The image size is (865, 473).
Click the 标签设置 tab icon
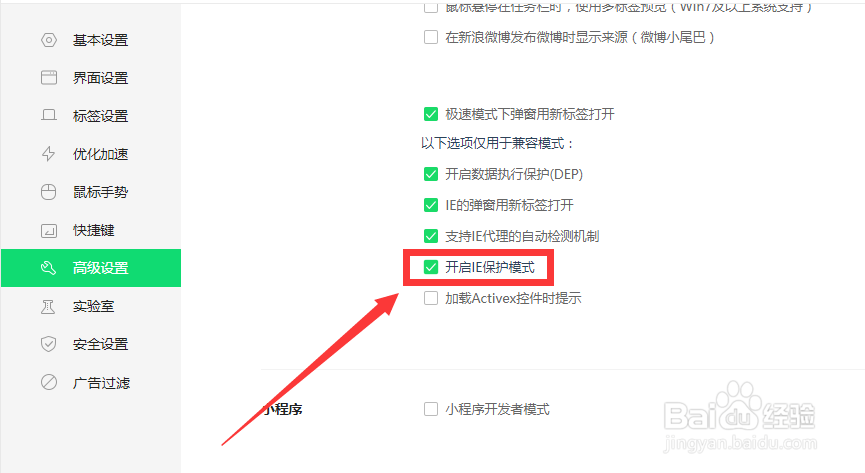[49, 115]
